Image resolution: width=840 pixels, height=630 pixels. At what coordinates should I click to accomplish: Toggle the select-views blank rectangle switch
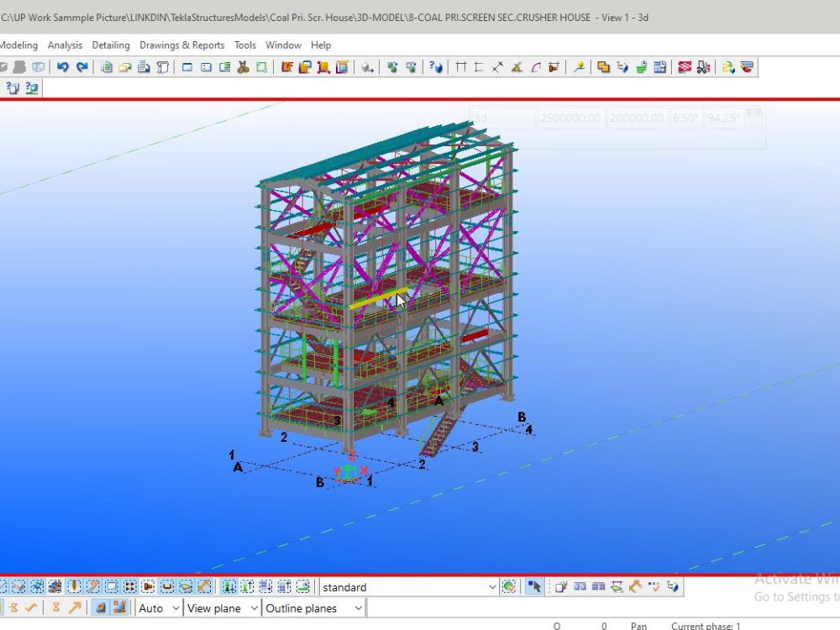point(112,586)
